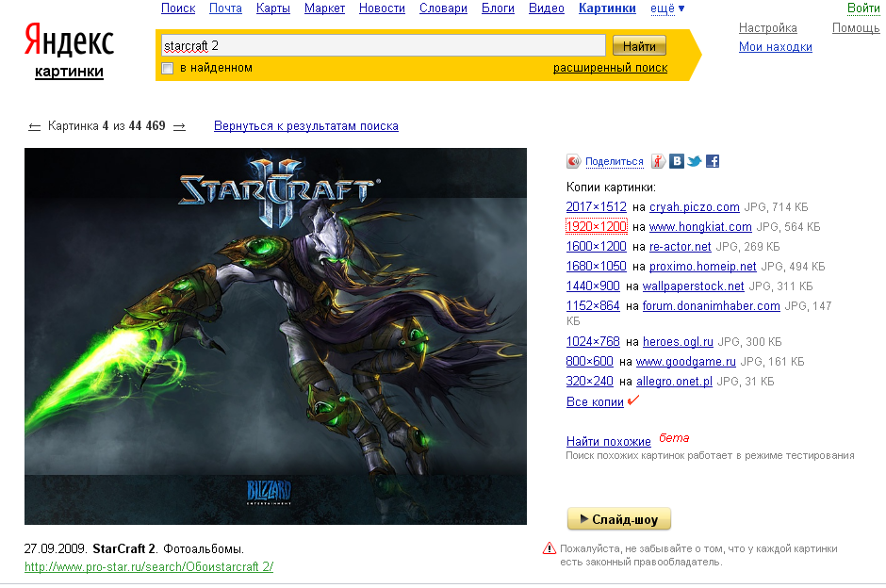
Task: Click Вернуться к результатам поиска
Action: 306,126
